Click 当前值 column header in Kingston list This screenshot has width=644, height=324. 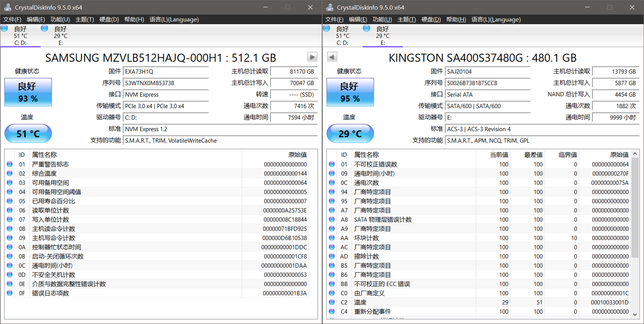(x=493, y=155)
